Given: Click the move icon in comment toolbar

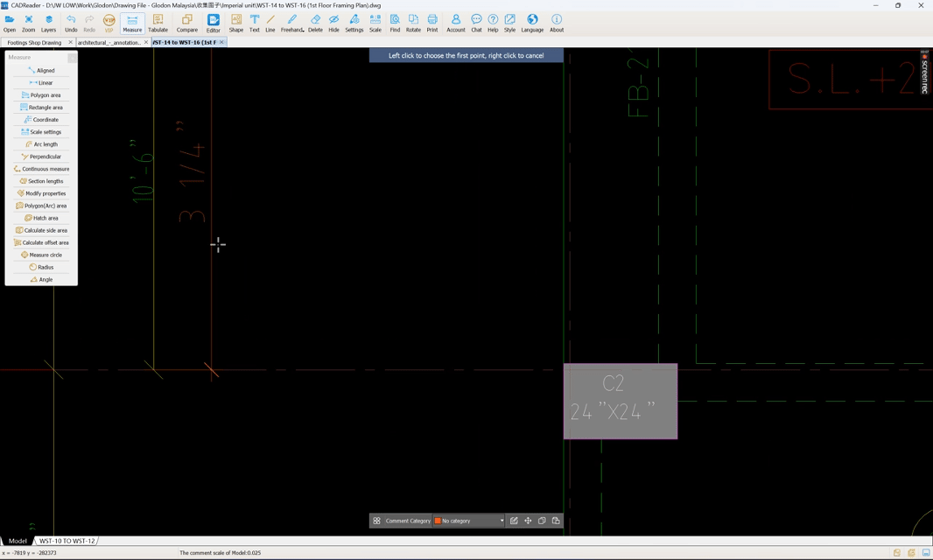Looking at the screenshot, I should coord(528,521).
